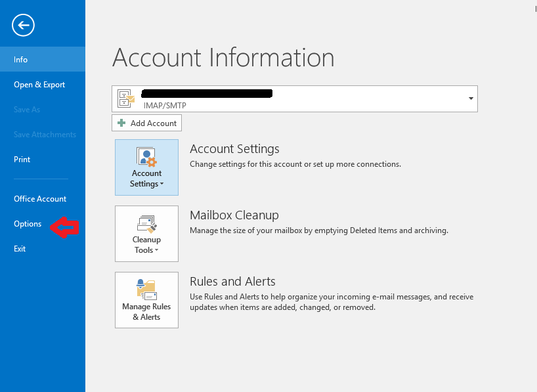Click the Cleanup Tools broom icon

pyautogui.click(x=147, y=224)
